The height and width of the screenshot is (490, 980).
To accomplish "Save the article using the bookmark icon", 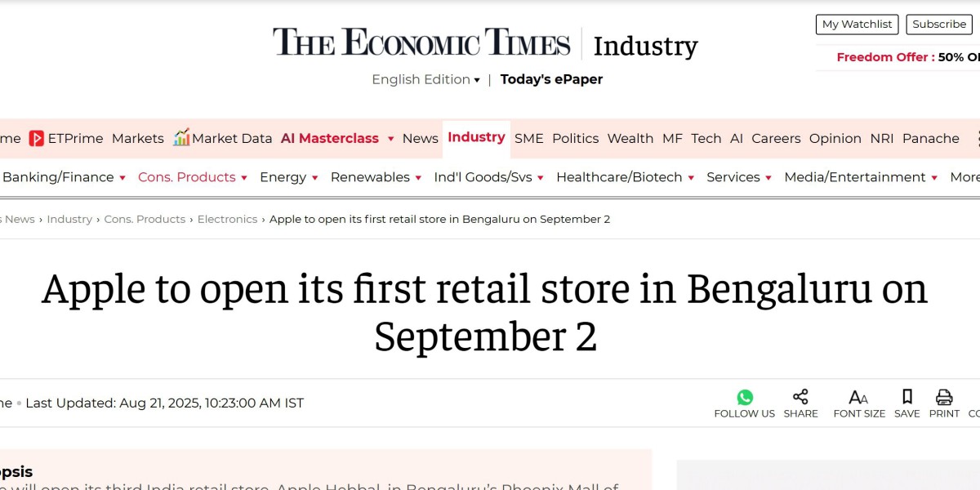I will point(906,397).
